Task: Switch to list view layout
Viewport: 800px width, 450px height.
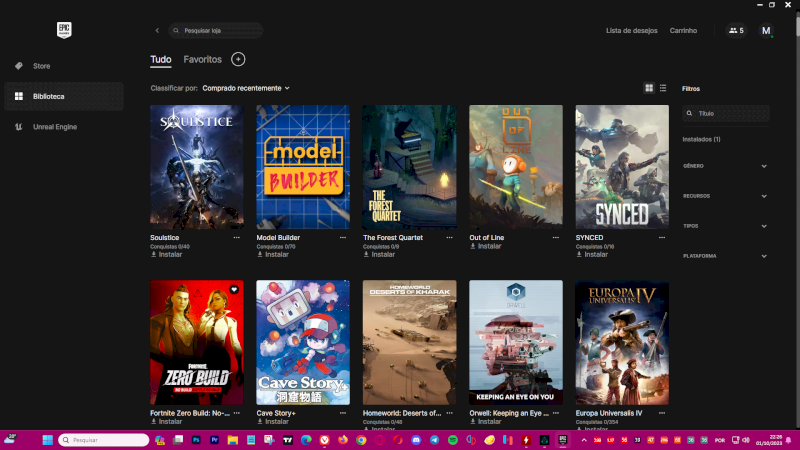Action: (663, 88)
